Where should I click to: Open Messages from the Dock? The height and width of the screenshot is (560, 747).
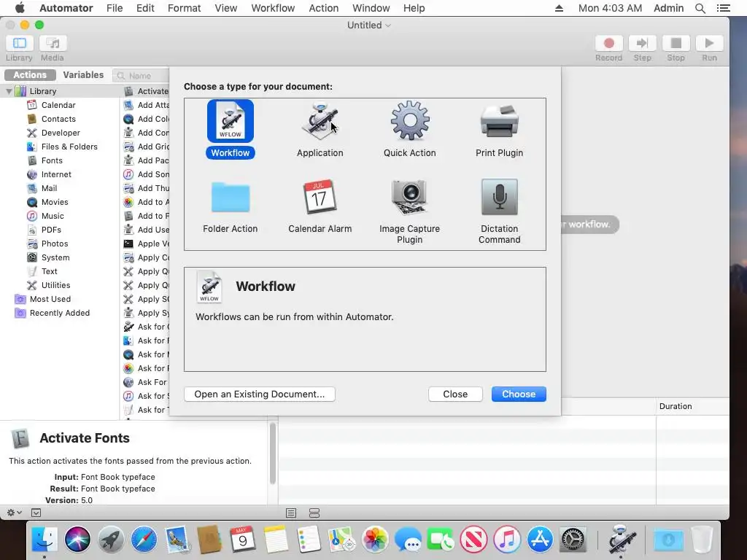pos(408,540)
